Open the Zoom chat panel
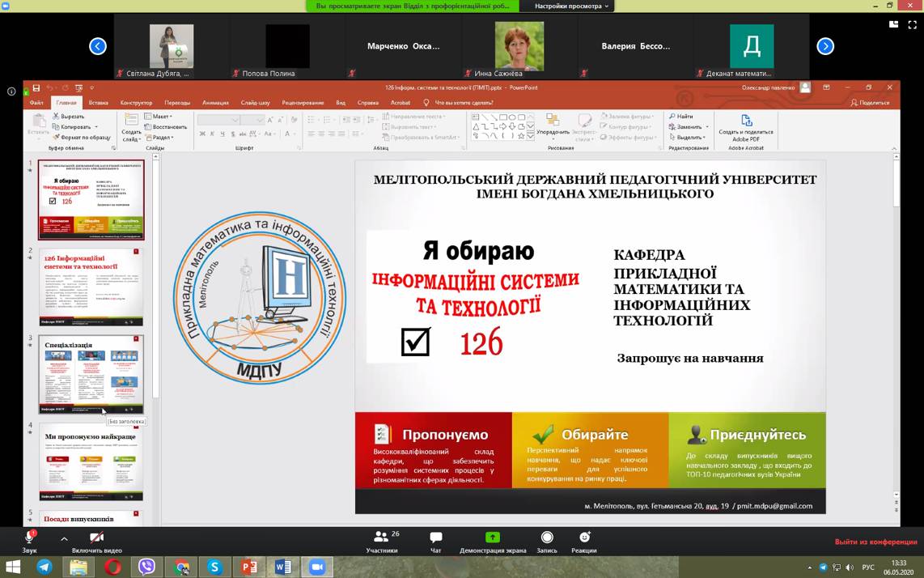Image resolution: width=924 pixels, height=578 pixels. point(435,541)
